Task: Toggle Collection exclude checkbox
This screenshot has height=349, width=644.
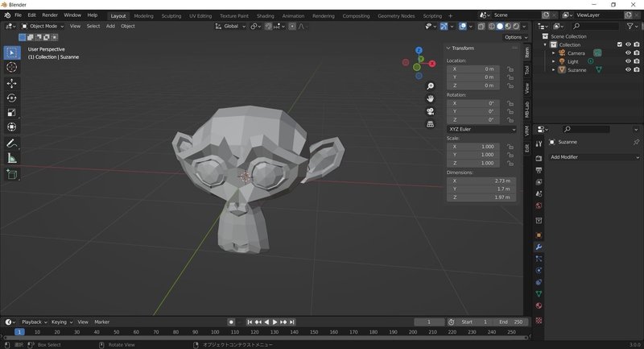Action: coord(619,44)
